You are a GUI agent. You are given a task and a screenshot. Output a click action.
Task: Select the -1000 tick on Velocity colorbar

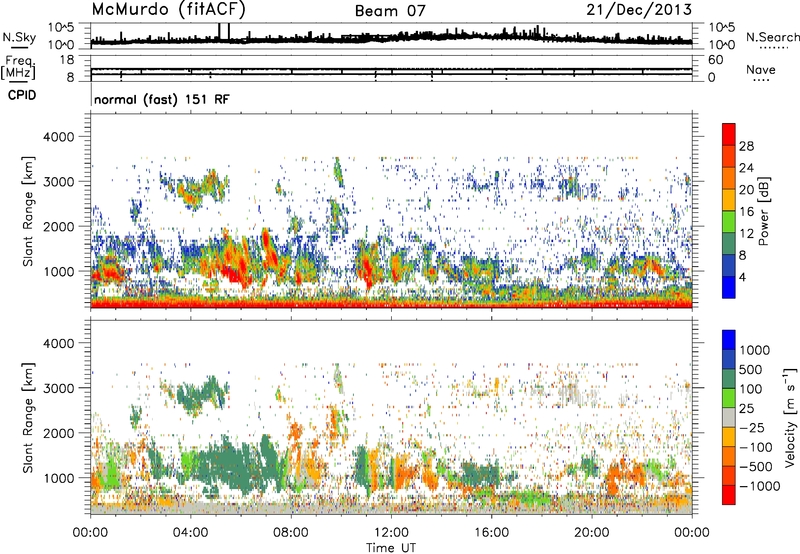pos(760,486)
